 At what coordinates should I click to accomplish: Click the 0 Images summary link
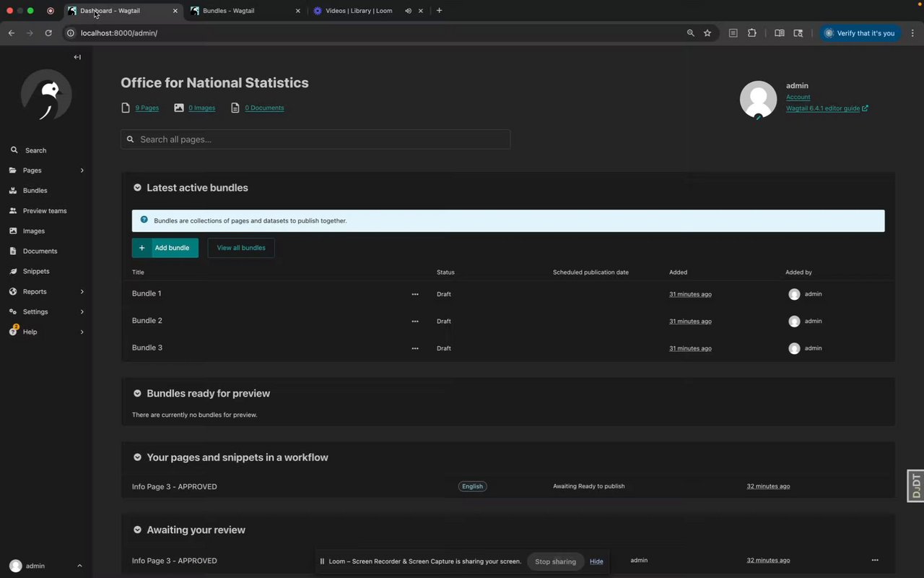tap(202, 108)
